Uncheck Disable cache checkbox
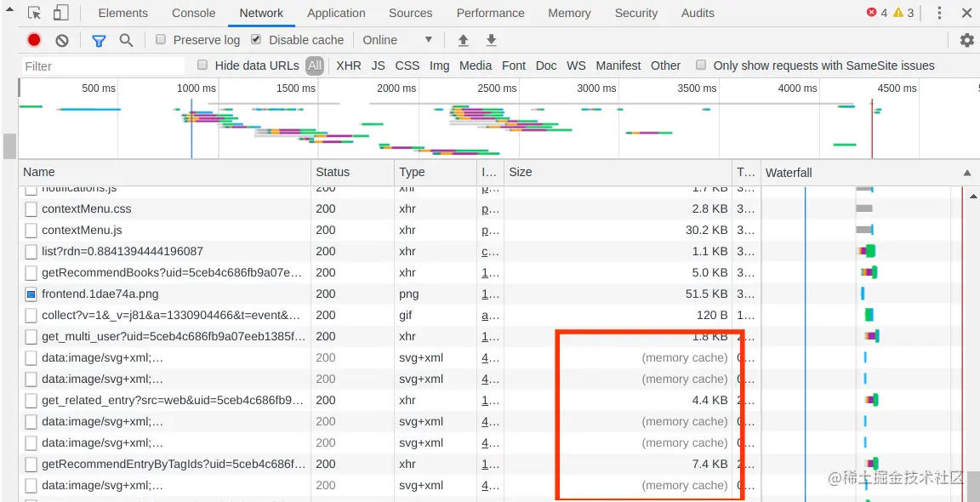This screenshot has height=502, width=980. 255,39
